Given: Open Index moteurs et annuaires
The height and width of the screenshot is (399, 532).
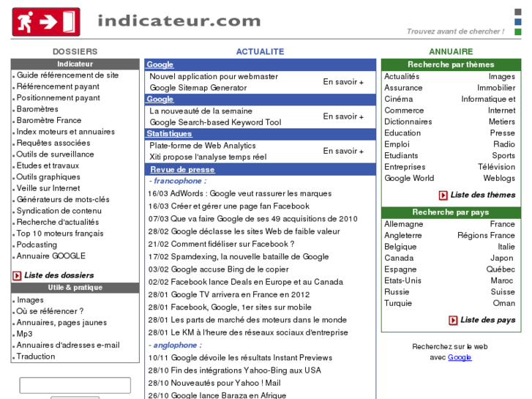Looking at the screenshot, I should tap(66, 132).
